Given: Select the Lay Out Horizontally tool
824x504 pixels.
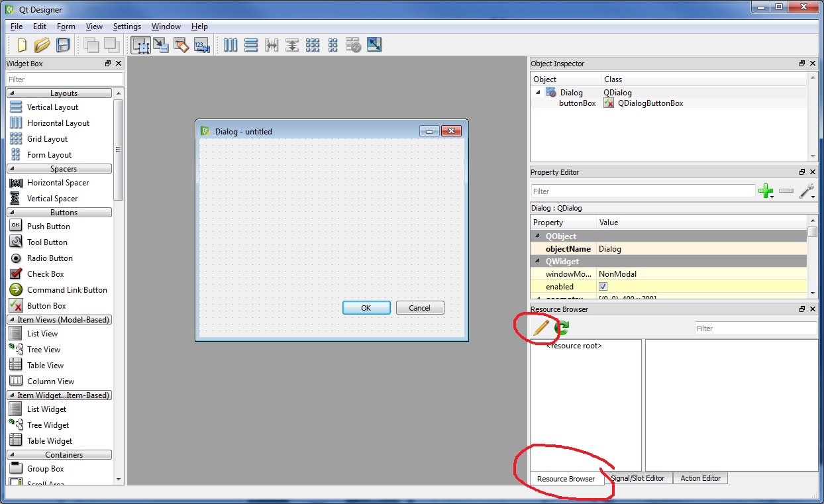Looking at the screenshot, I should coord(230,44).
